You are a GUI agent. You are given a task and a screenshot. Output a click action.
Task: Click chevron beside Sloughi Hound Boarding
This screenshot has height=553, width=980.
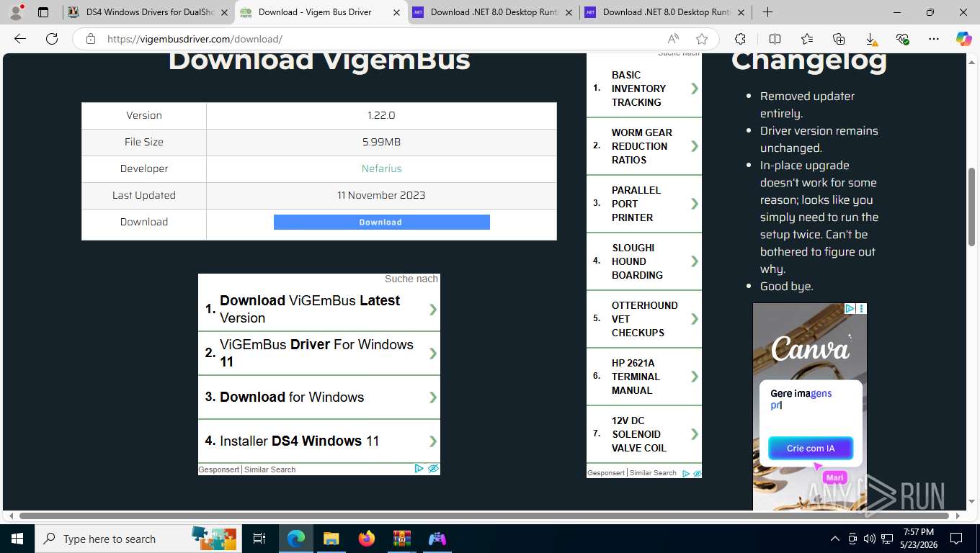[x=694, y=261]
